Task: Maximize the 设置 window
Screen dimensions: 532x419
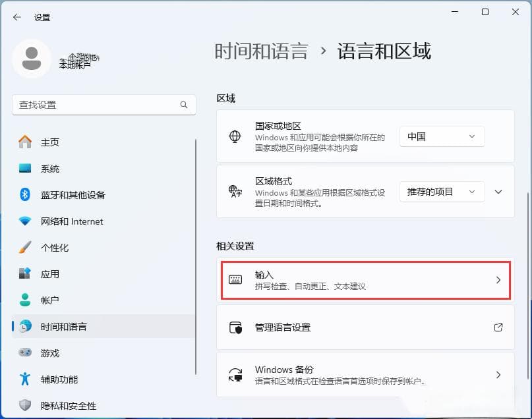Action: point(485,13)
